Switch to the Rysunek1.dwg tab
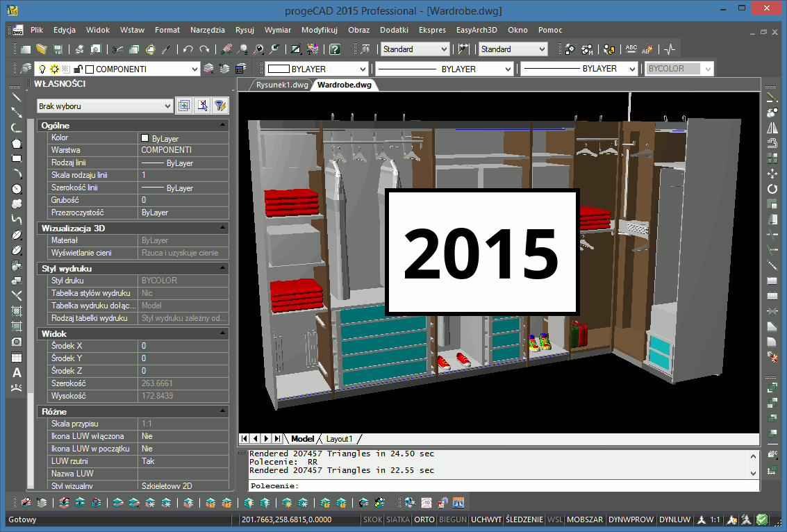The height and width of the screenshot is (532, 787). [x=282, y=85]
